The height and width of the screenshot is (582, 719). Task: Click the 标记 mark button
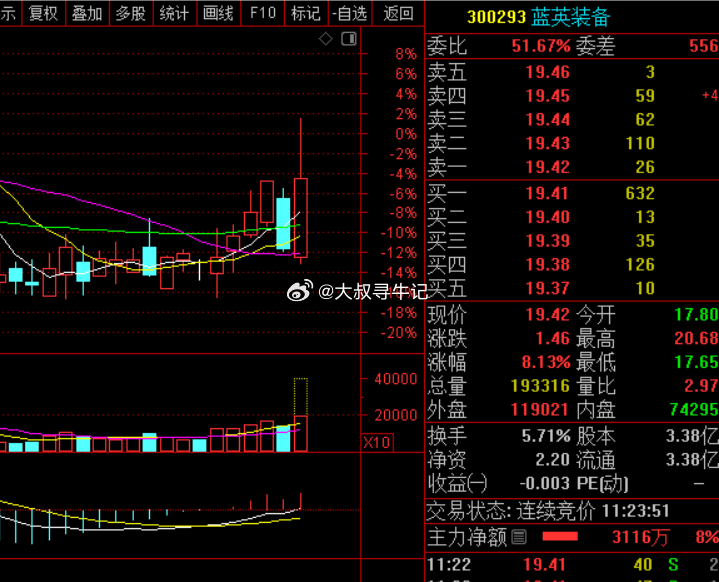point(306,13)
